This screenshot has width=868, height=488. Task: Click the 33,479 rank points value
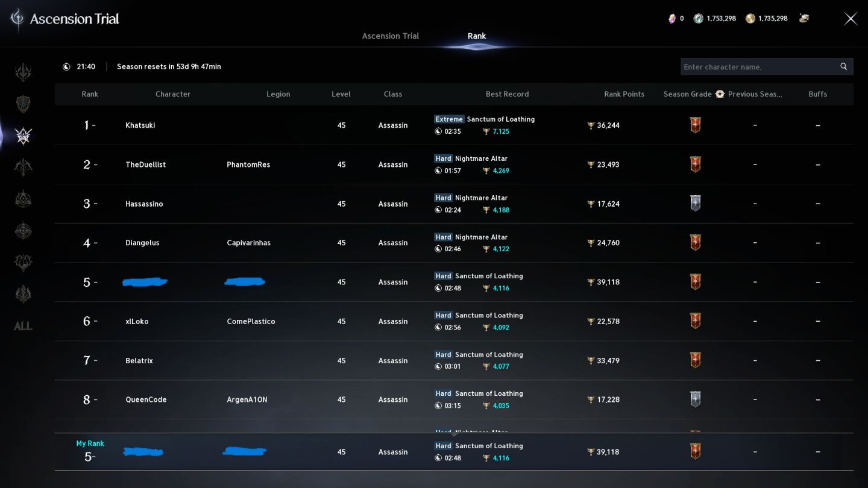(x=608, y=360)
